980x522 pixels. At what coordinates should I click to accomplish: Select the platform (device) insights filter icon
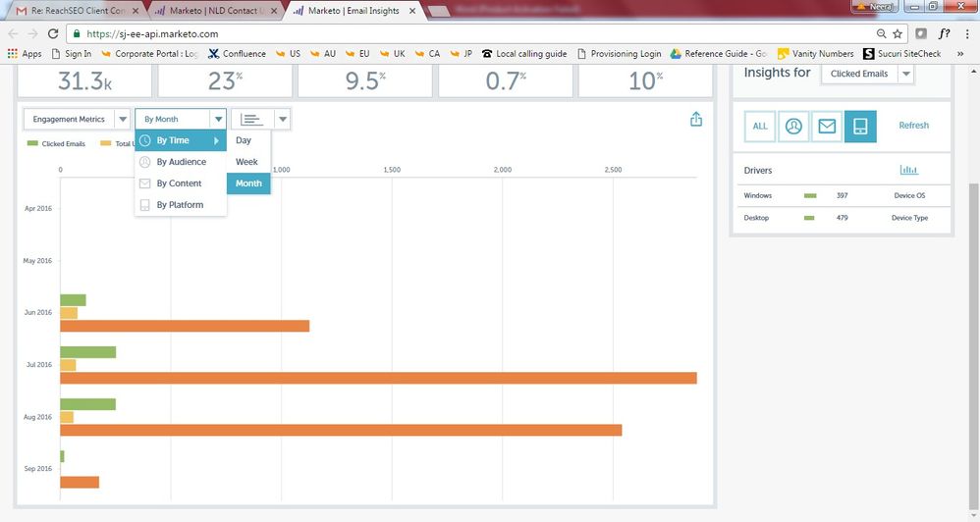click(860, 127)
